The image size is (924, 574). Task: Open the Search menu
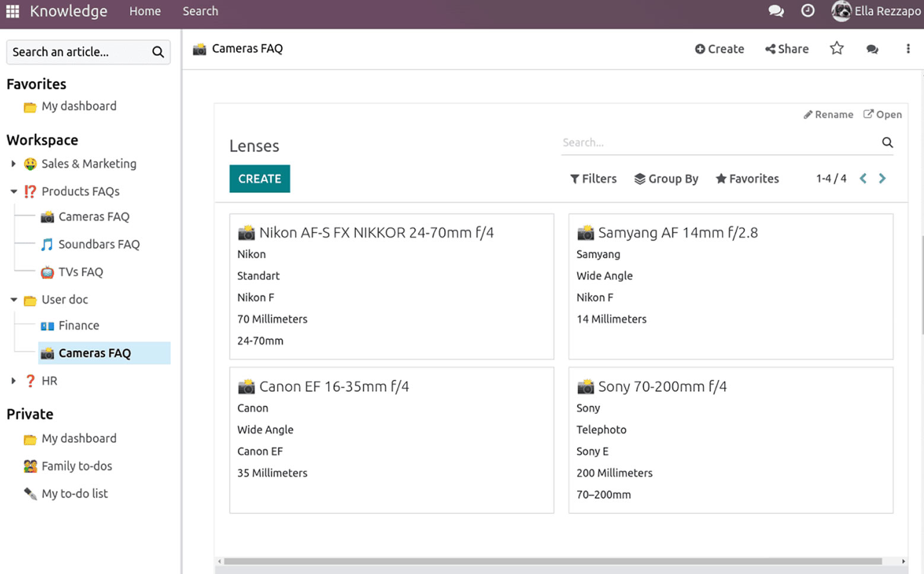(200, 11)
